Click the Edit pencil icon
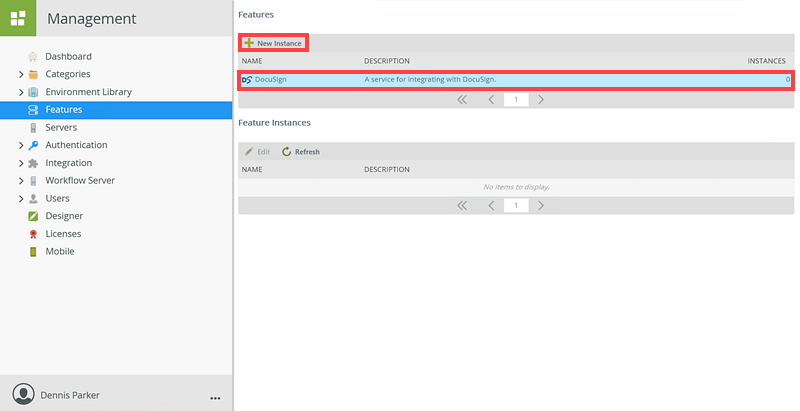The image size is (800, 411). 249,151
